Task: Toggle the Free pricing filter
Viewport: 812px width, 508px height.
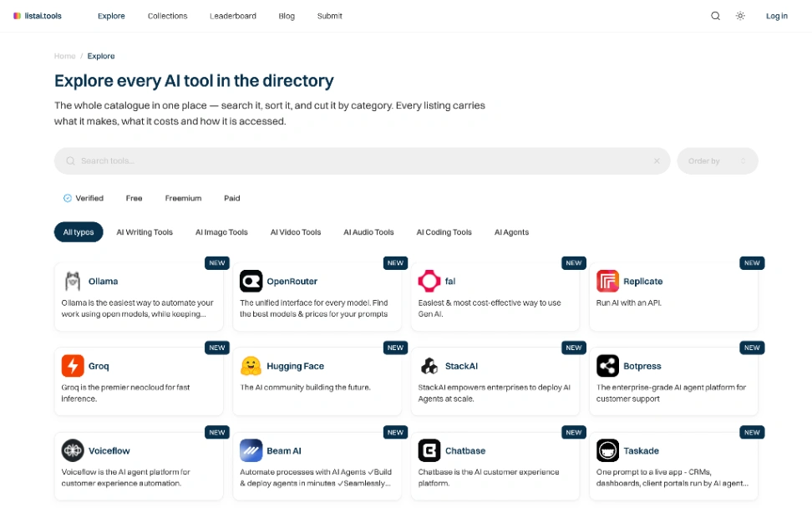Action: click(134, 198)
